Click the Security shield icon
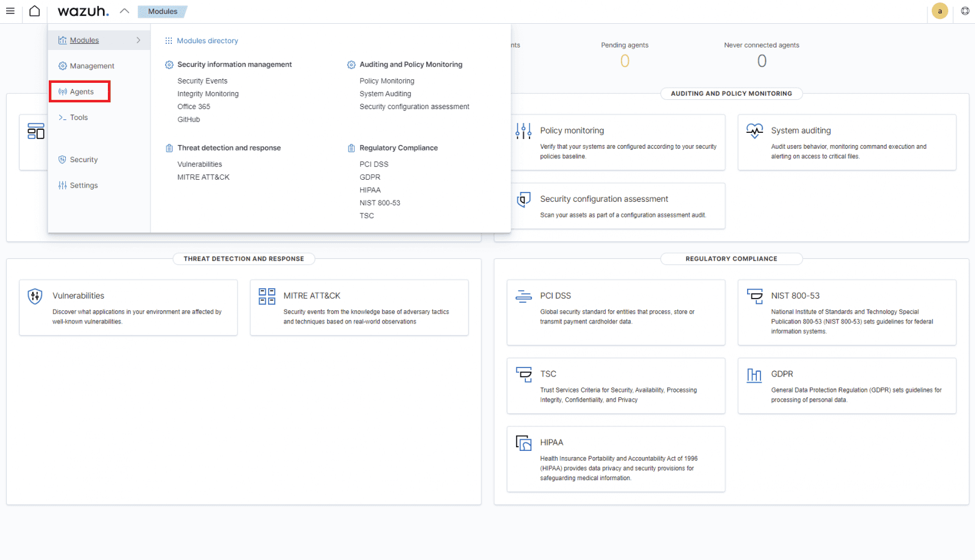Screen dimensions: 975x560 click(x=62, y=160)
